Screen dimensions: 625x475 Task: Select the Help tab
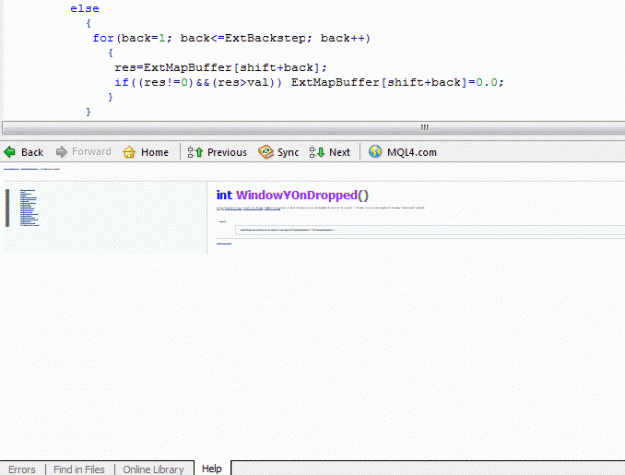tap(212, 468)
